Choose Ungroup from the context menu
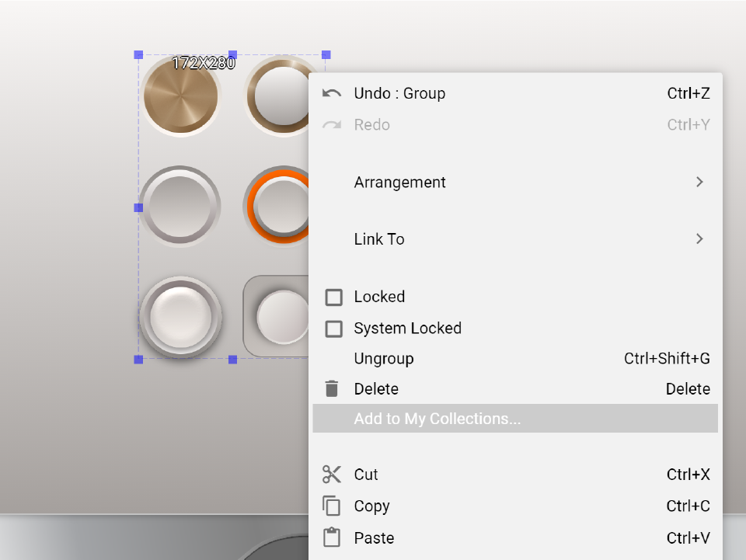Viewport: 746px width, 560px height. [x=384, y=359]
